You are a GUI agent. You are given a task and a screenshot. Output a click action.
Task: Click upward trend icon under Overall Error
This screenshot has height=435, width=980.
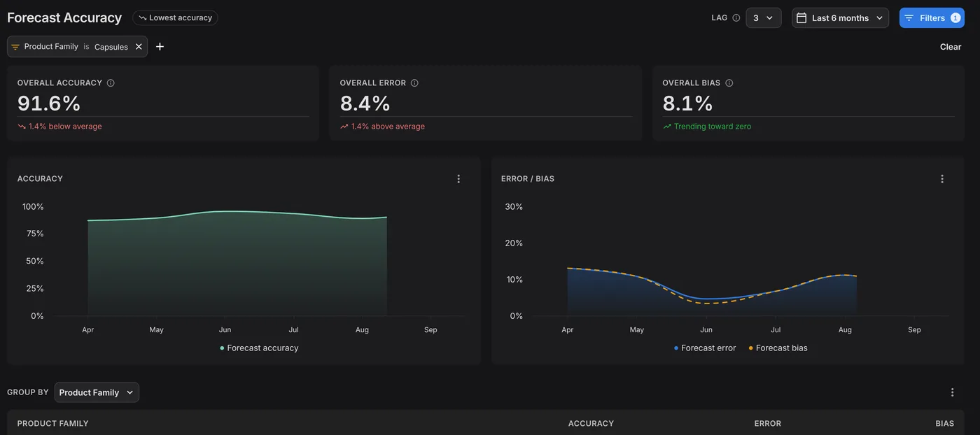(344, 127)
